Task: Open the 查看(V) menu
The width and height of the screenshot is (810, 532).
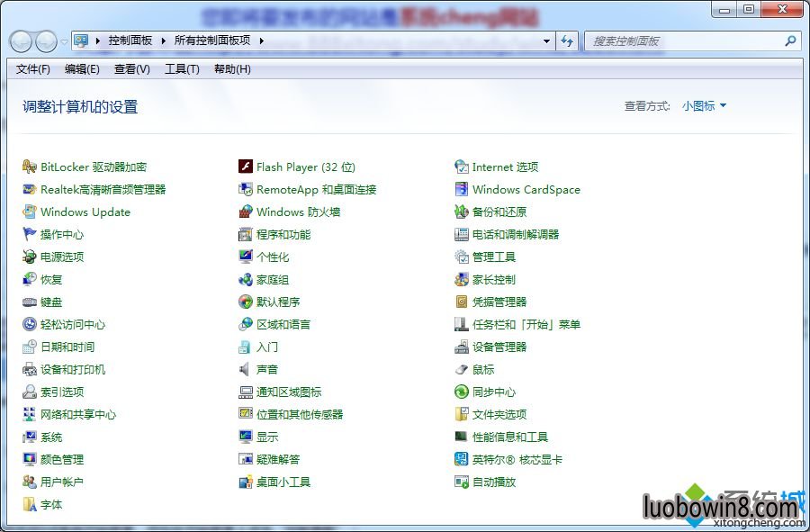Action: 131,69
